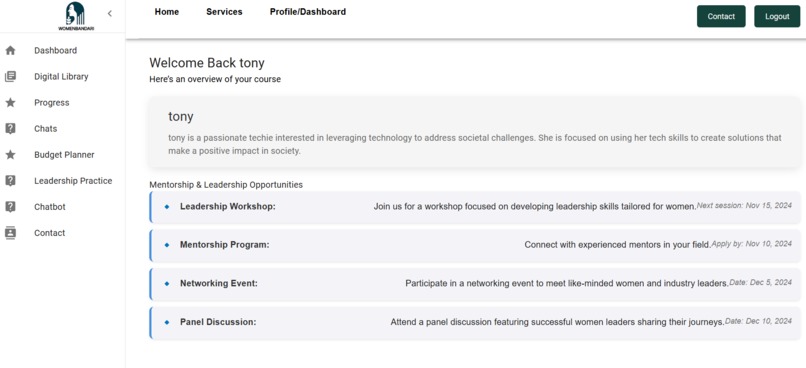Click the contacts icon beside sidebar Contact
806x368 pixels.
(10, 233)
